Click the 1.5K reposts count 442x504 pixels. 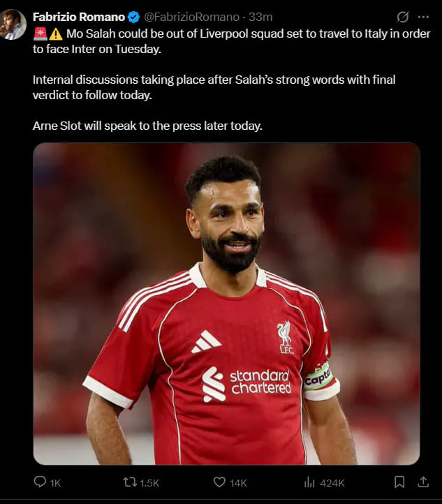tap(149, 483)
